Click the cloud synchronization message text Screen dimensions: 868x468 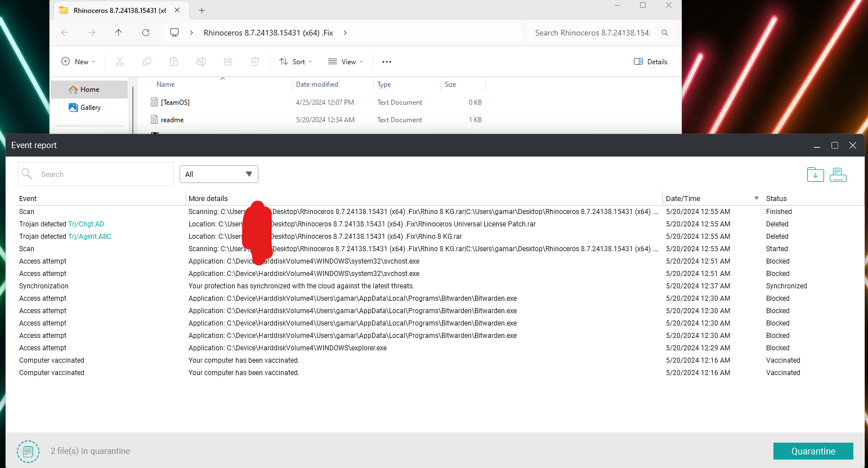click(x=301, y=286)
